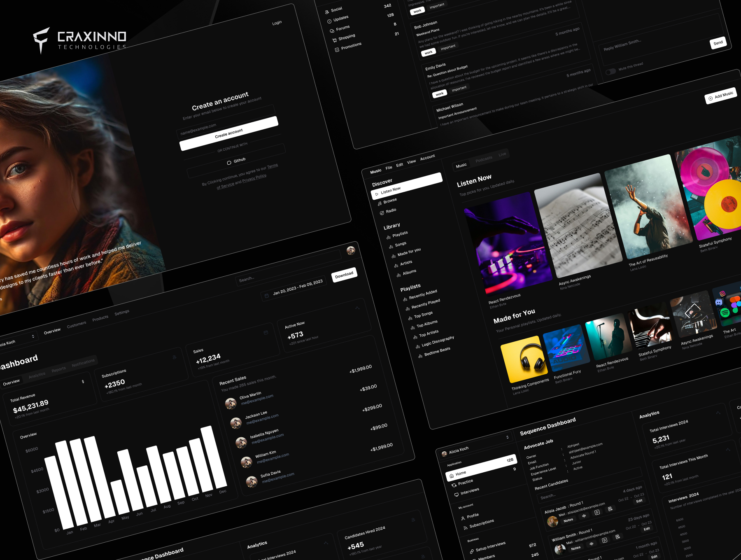Click the Albums icon under Library
741x560 pixels.
(x=398, y=275)
